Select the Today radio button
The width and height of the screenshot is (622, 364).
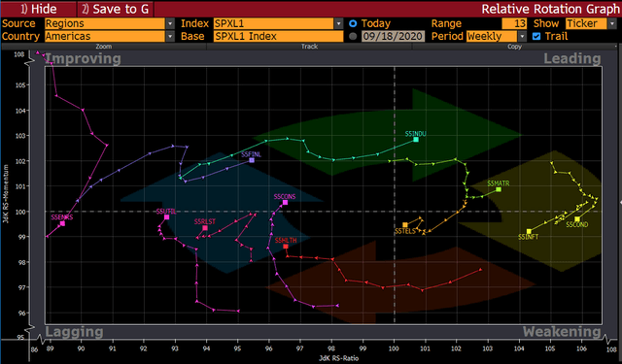353,23
